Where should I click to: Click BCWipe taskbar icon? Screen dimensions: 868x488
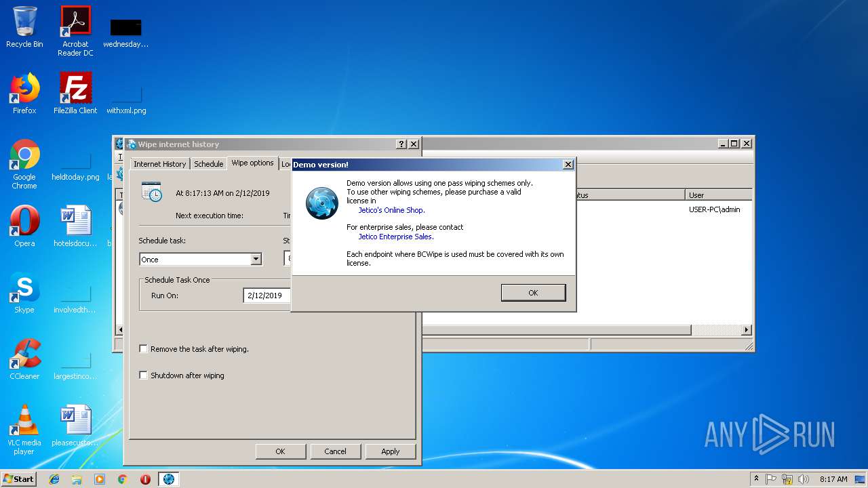(168, 479)
